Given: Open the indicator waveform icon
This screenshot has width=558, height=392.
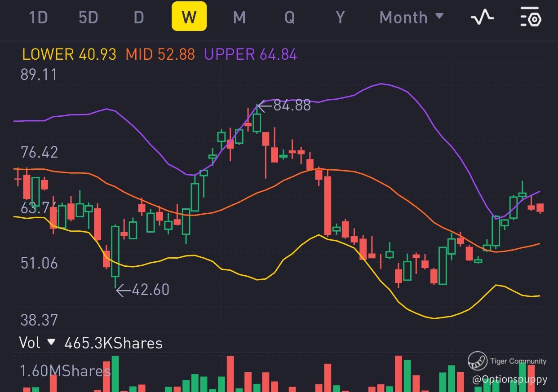Looking at the screenshot, I should pyautogui.click(x=482, y=18).
